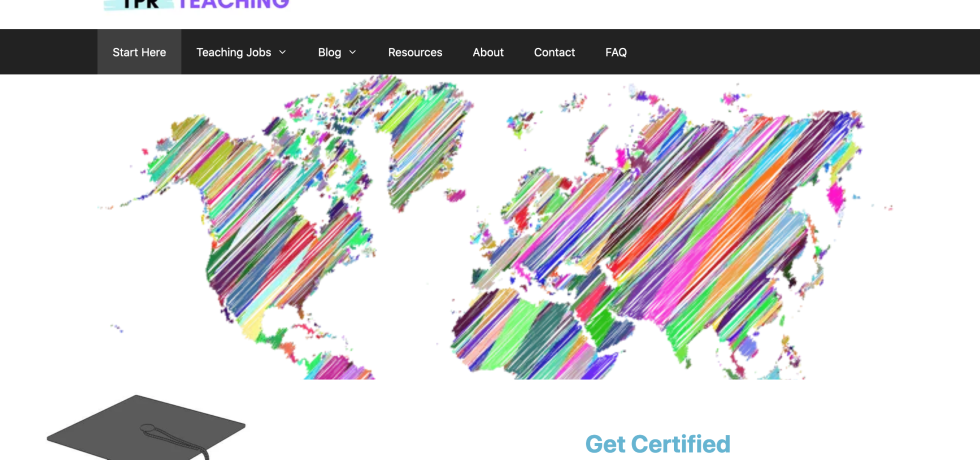Visit the Contact page
The height and width of the screenshot is (460, 980).
[x=554, y=52]
